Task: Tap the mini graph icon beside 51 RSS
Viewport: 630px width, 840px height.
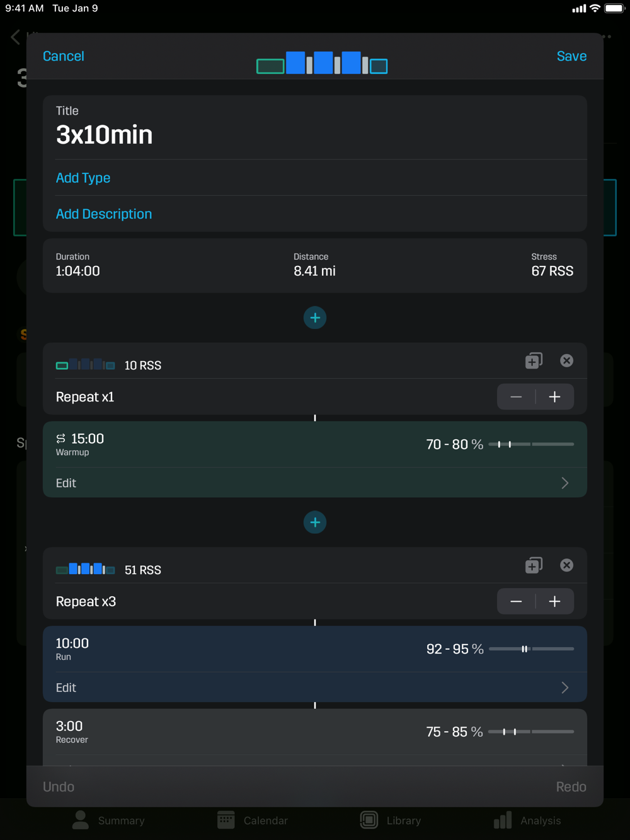Action: (x=86, y=570)
